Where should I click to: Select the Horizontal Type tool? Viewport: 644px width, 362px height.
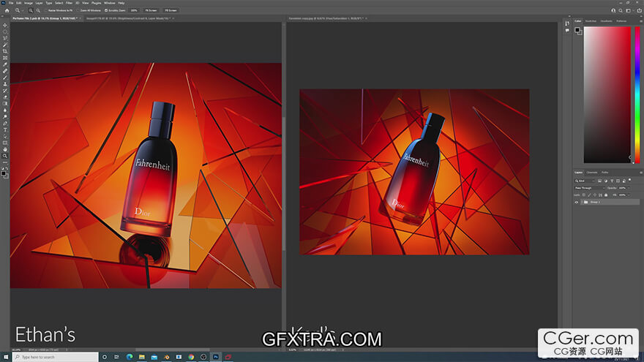(5, 129)
